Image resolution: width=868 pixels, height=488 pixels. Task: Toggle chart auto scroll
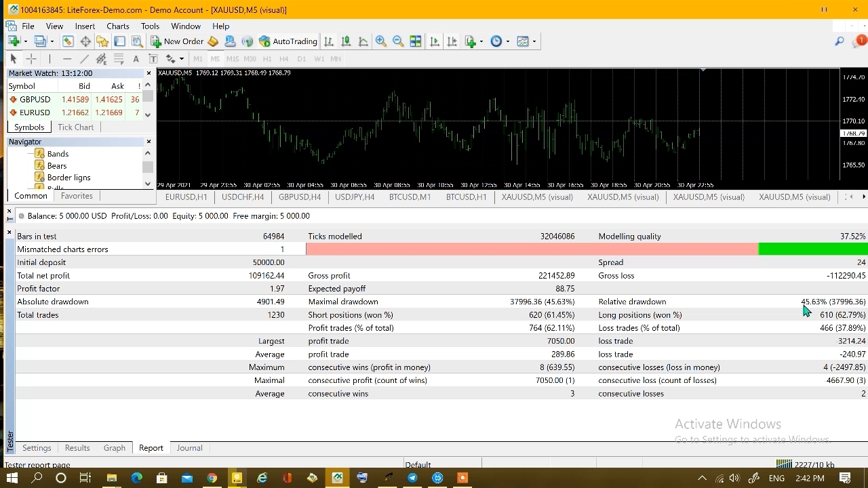pyautogui.click(x=435, y=41)
